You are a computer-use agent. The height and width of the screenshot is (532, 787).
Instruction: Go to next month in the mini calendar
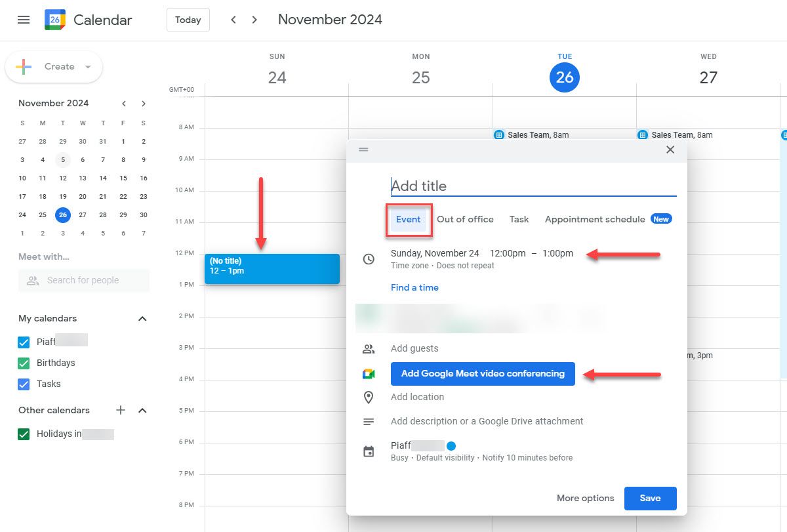coord(143,103)
